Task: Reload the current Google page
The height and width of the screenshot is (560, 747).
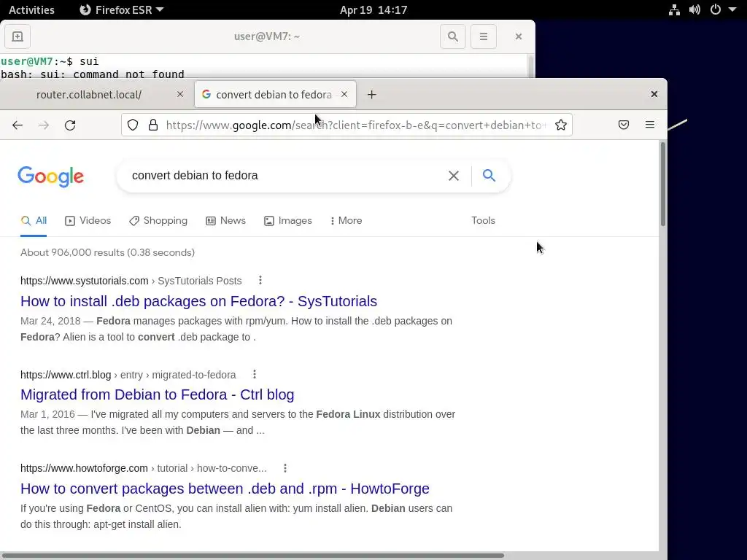Action: click(70, 125)
